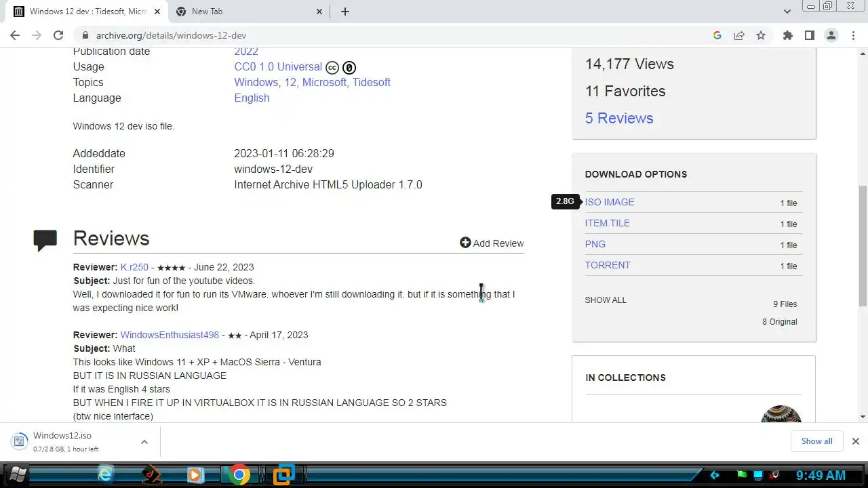
Task: Download the PNG option
Action: (595, 244)
